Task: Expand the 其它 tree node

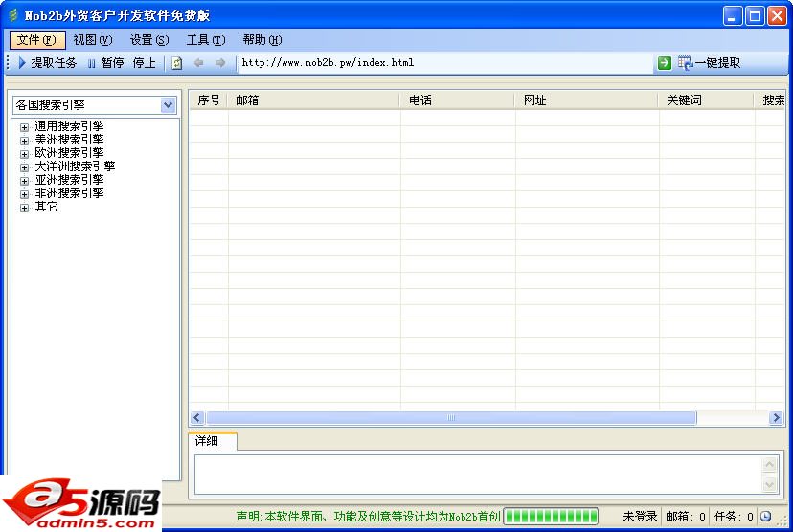Action: click(x=24, y=207)
